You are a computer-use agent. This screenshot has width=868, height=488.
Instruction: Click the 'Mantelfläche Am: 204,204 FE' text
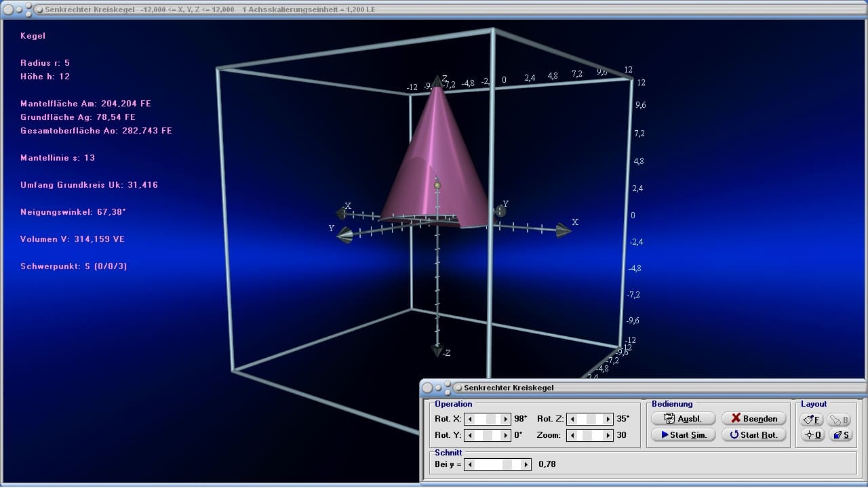[85, 104]
